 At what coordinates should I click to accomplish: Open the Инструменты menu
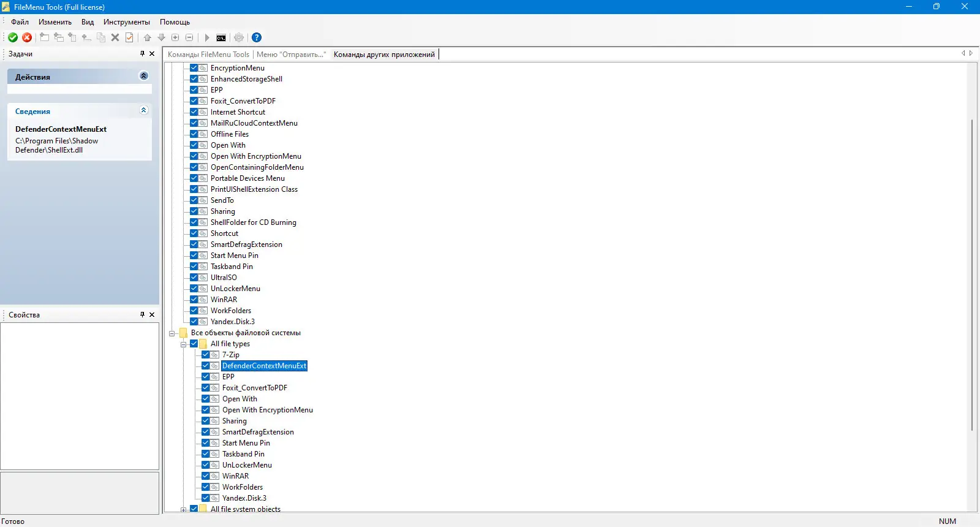pos(127,22)
